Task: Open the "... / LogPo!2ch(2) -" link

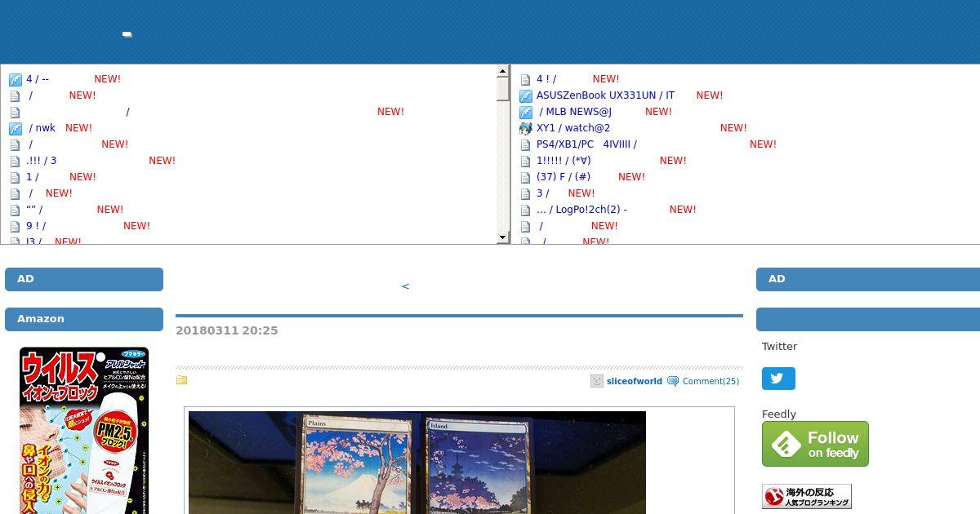Action: pyautogui.click(x=581, y=210)
